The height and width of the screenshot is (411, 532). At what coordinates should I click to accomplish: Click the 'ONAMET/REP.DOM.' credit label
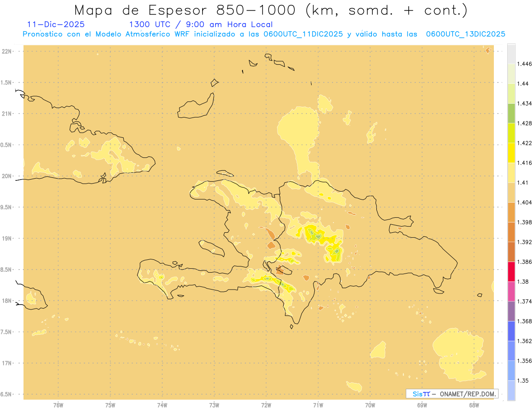(x=468, y=394)
